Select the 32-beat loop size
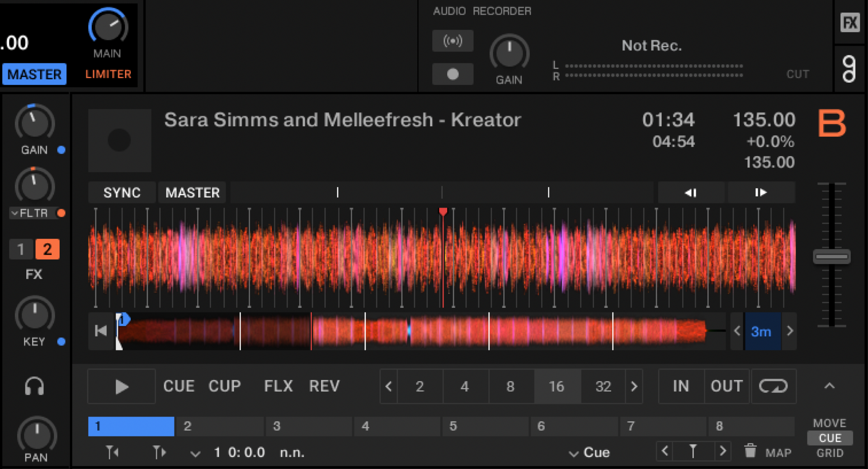The image size is (868, 469). 603,386
